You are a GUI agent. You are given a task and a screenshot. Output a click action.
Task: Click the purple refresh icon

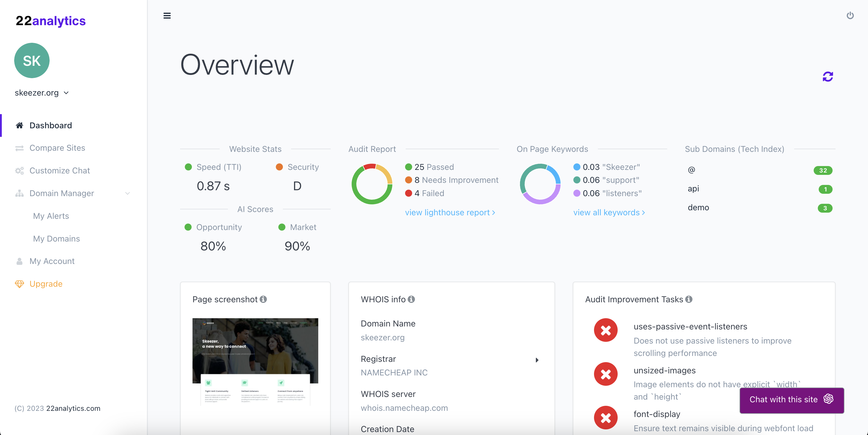coord(828,77)
